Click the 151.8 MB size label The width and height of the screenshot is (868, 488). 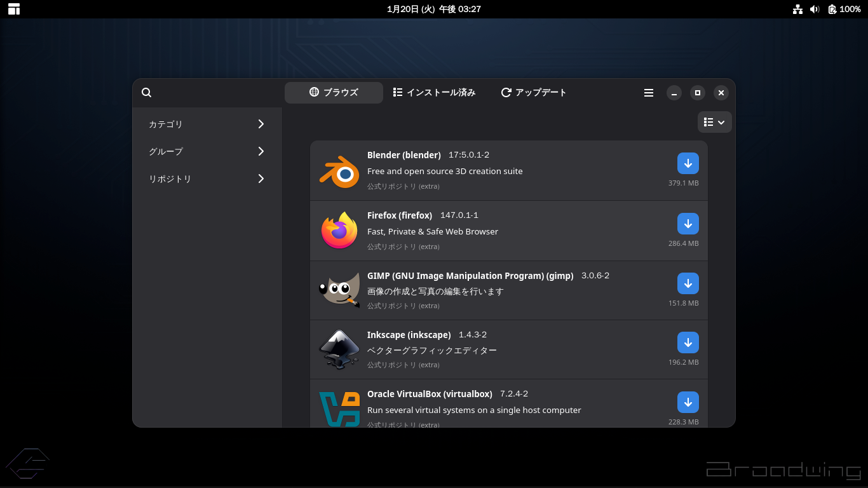[683, 303]
